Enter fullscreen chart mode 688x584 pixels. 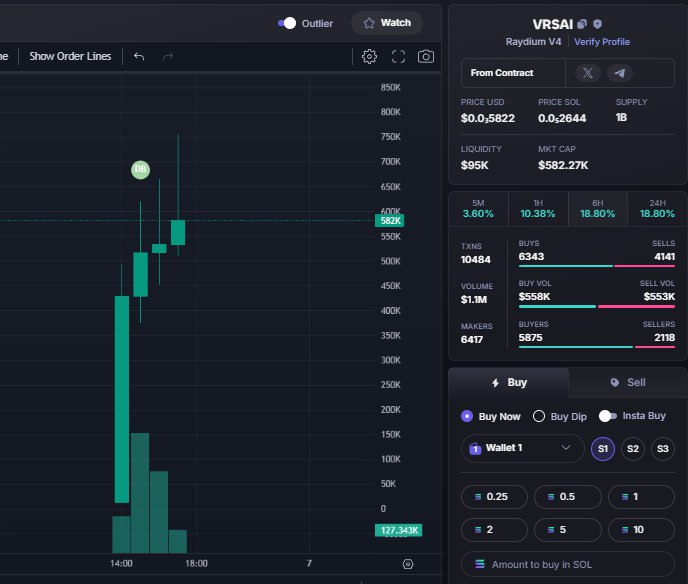coord(398,57)
